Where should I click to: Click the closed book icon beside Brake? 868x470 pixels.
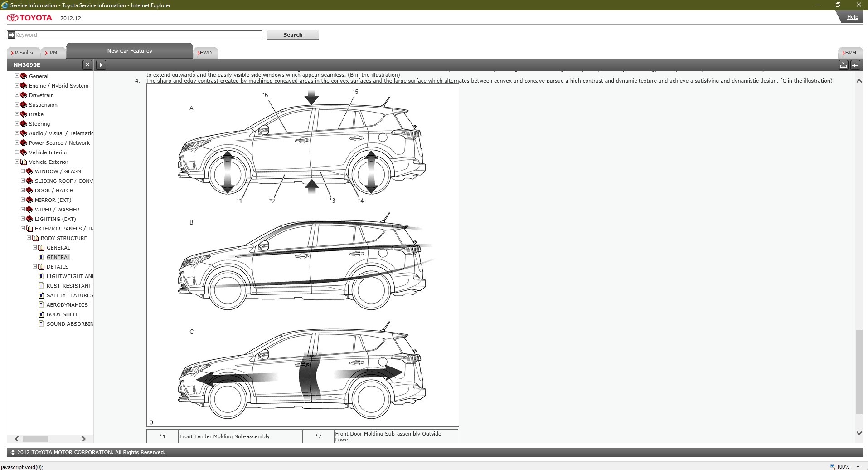24,114
